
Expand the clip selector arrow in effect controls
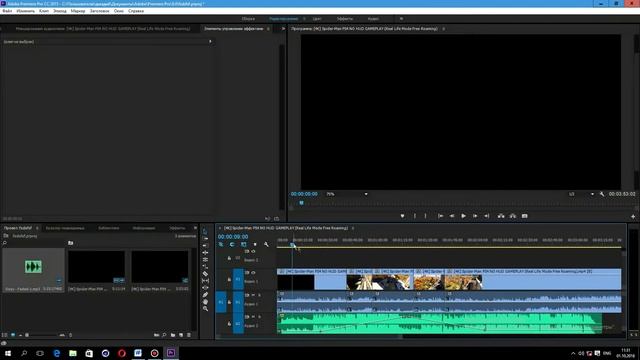point(210,42)
